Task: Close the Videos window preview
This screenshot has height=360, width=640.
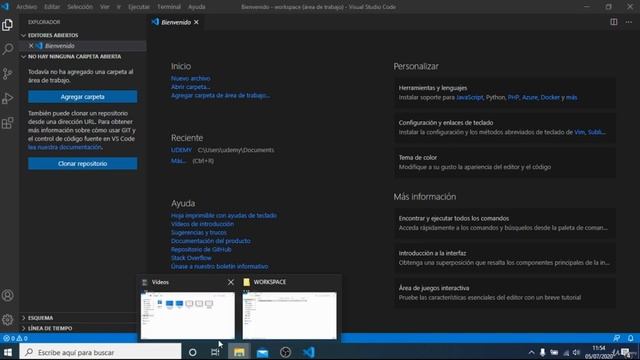Action: point(231,282)
